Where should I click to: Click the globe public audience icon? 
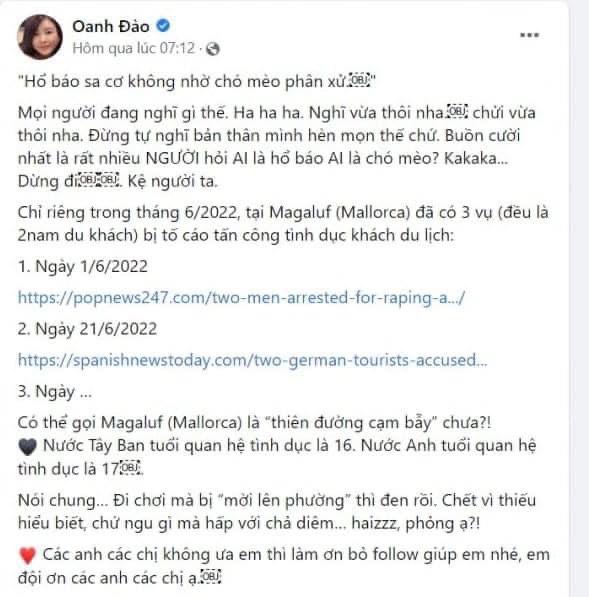(213, 49)
